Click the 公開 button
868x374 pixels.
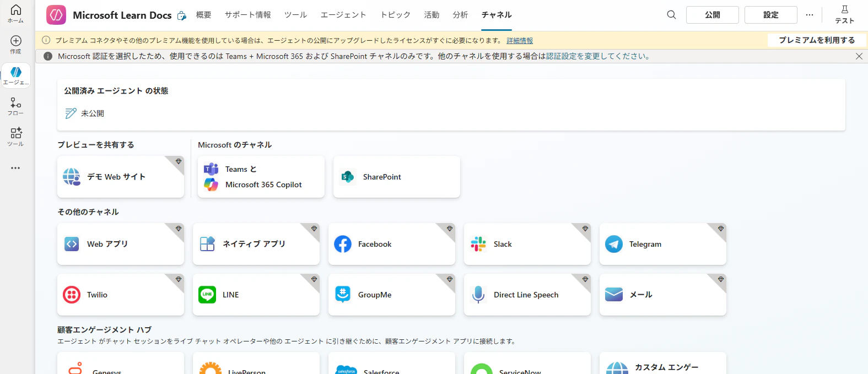click(x=713, y=15)
